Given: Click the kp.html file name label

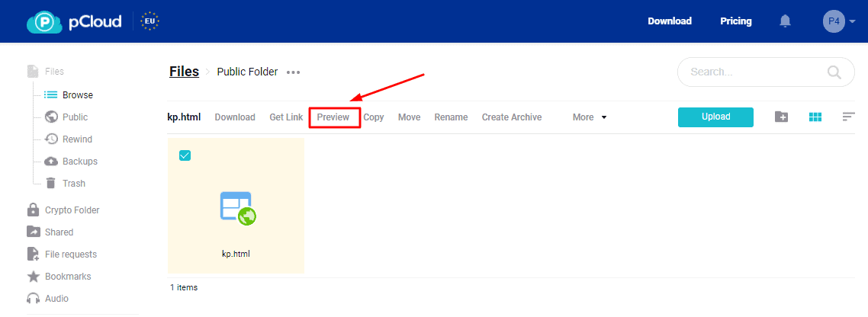Looking at the screenshot, I should pyautogui.click(x=236, y=254).
